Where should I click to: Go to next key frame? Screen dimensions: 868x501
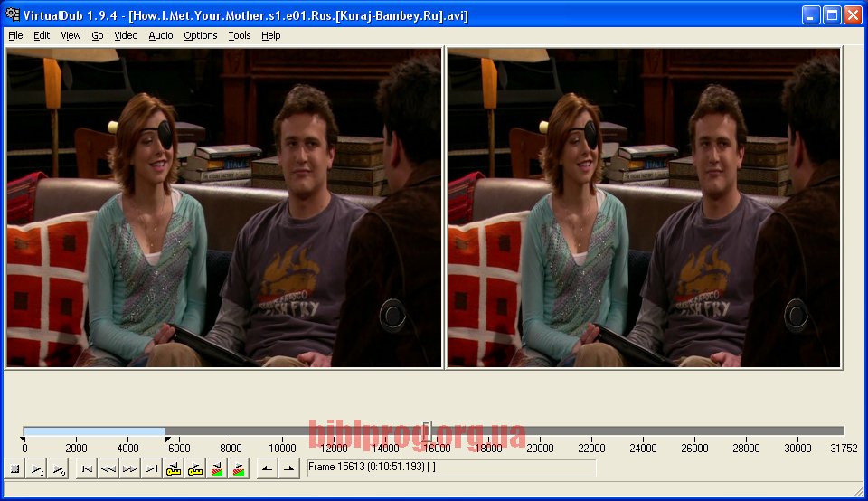tap(195, 468)
